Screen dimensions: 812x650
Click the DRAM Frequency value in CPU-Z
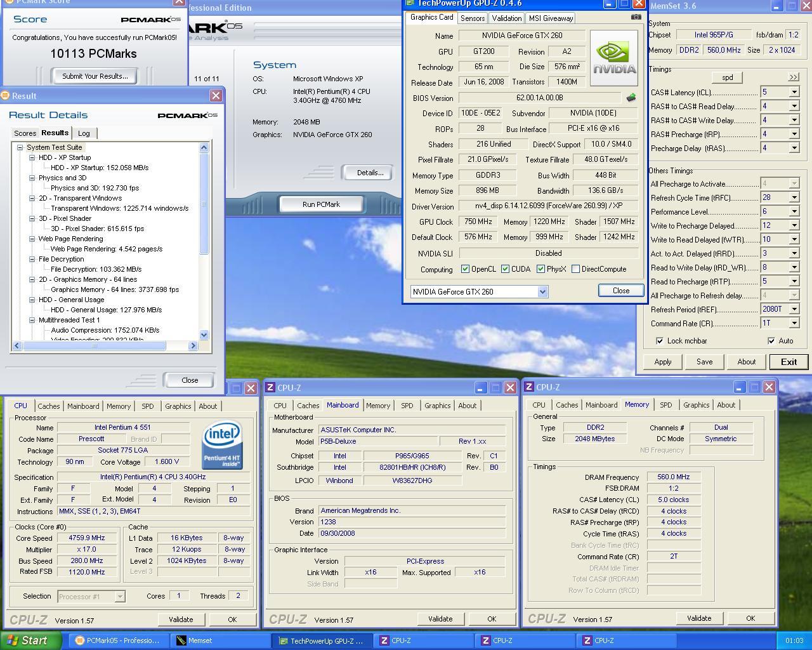coord(674,477)
